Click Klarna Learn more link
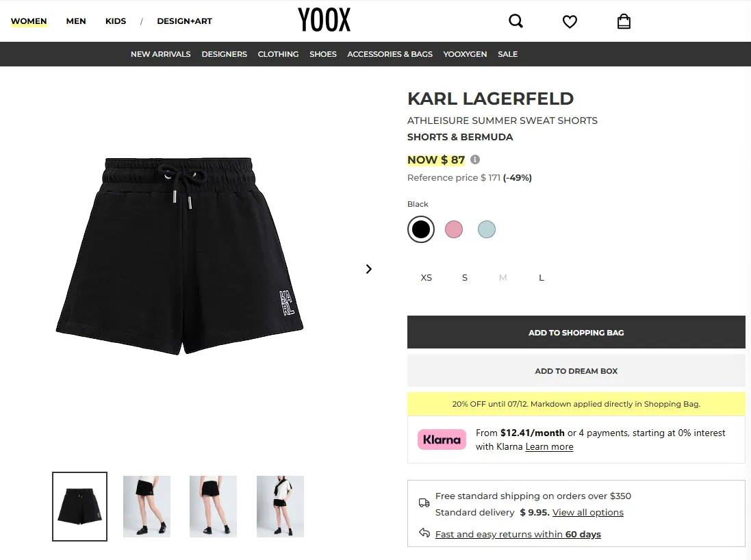Image resolution: width=751 pixels, height=560 pixels. point(549,446)
